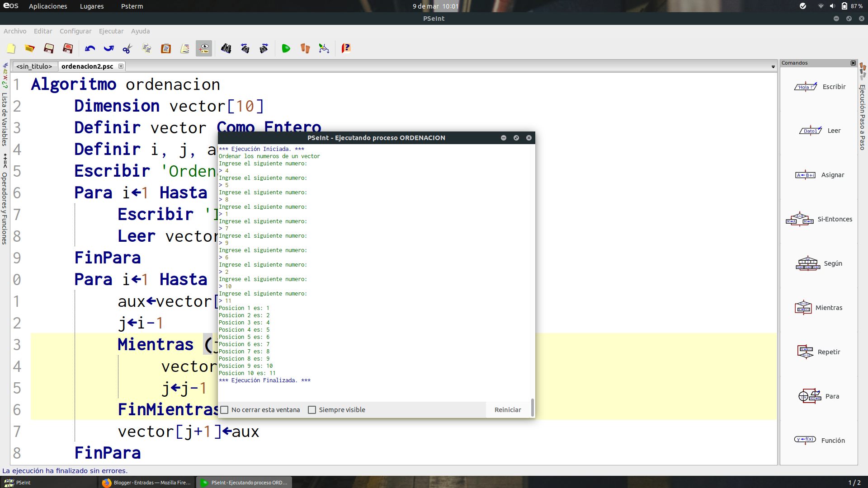
Task: Enable "No cerrar esta ventana" checkbox
Action: click(225, 410)
